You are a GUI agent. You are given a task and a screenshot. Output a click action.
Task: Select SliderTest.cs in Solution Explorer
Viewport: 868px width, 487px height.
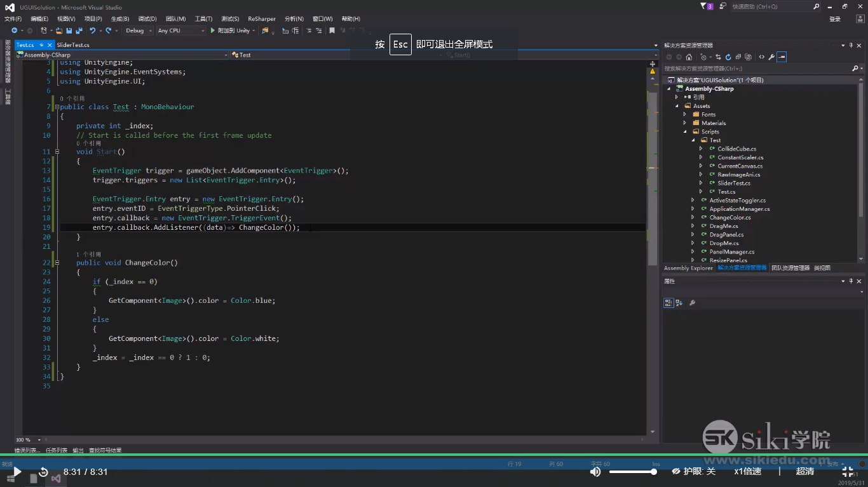pyautogui.click(x=734, y=183)
